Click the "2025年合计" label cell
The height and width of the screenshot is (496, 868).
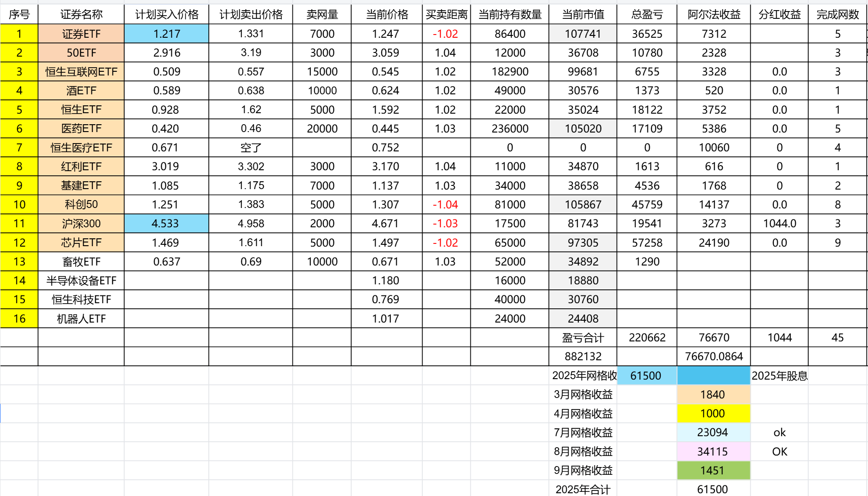(583, 489)
